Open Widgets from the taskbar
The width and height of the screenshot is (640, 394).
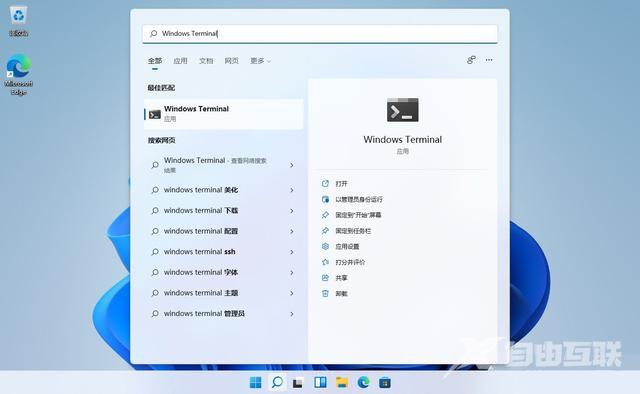[320, 383]
